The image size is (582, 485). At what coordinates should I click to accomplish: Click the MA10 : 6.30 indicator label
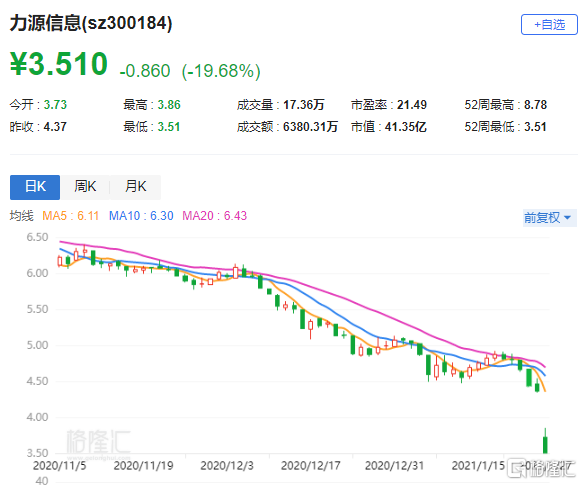pyautogui.click(x=141, y=216)
